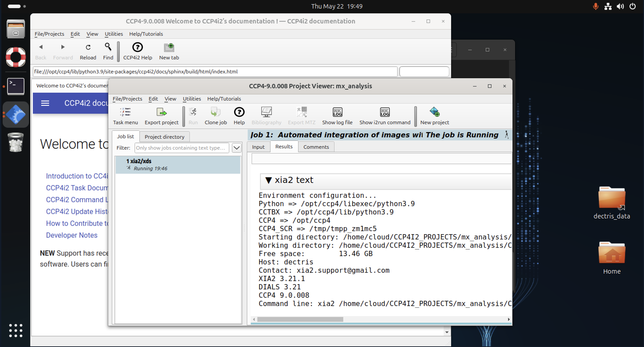Click scroll-down arrow in documentation window
The width and height of the screenshot is (644, 347).
[x=447, y=332]
